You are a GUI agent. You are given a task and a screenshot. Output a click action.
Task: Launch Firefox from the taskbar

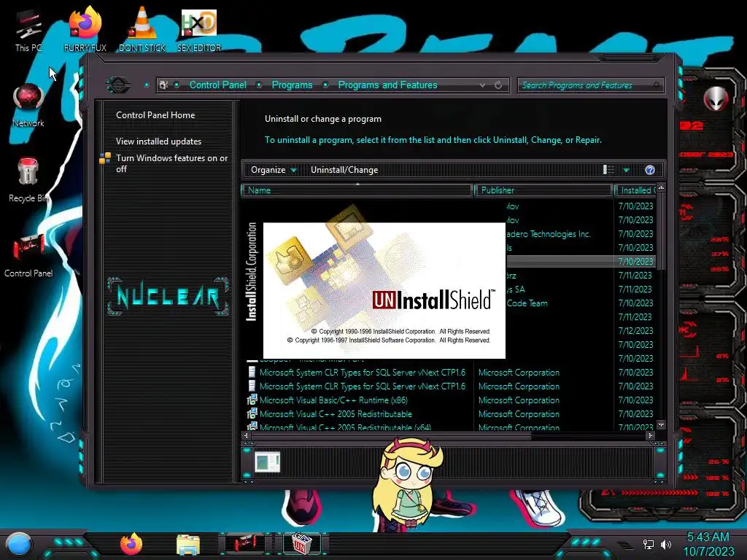tap(131, 544)
